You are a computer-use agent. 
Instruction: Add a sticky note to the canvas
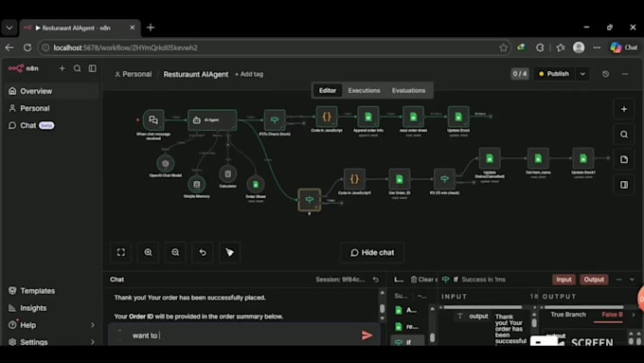tap(624, 159)
